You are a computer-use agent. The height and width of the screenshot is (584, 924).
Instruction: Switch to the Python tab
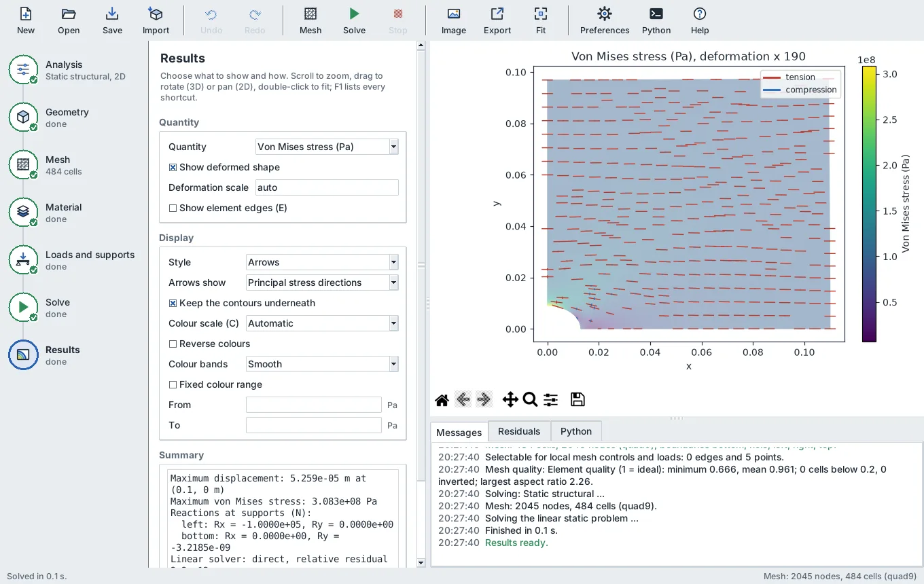pyautogui.click(x=576, y=431)
